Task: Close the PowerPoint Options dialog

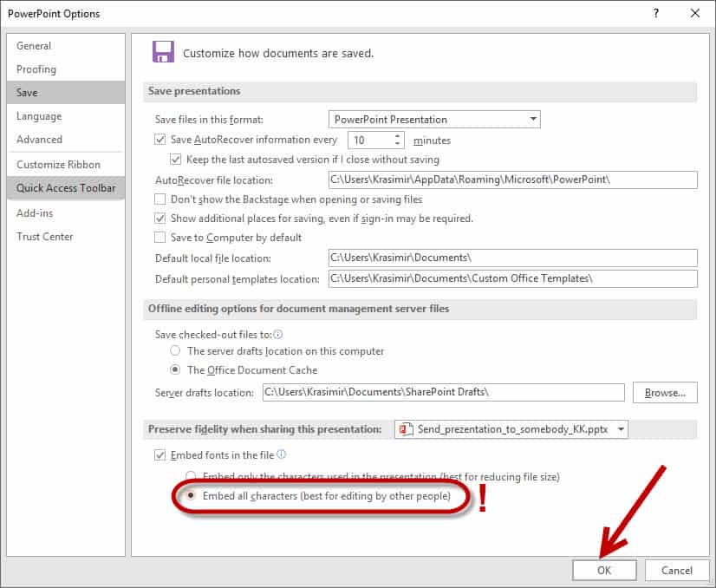Action: pyautogui.click(x=695, y=13)
